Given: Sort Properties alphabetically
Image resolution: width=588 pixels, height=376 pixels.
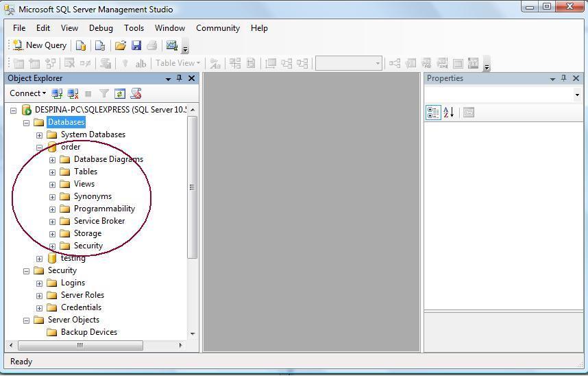Looking at the screenshot, I should (449, 113).
